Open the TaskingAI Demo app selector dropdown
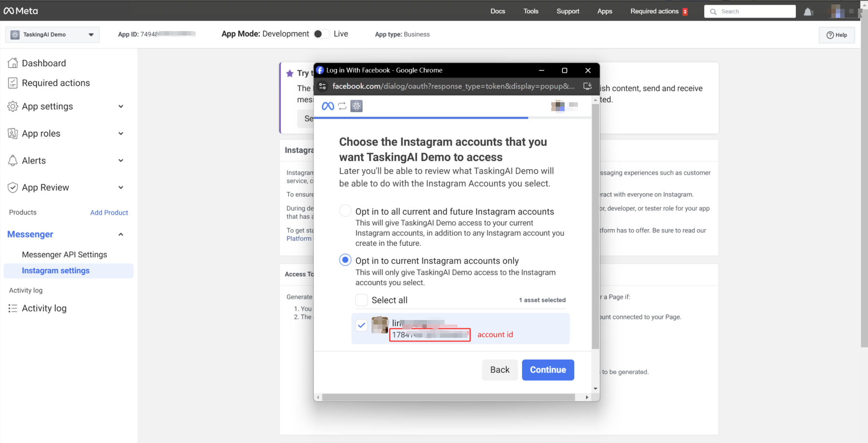The image size is (868, 443). click(52, 34)
